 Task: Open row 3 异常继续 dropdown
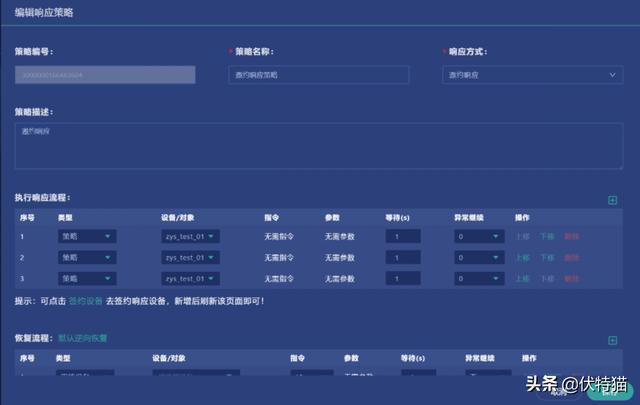tap(479, 279)
